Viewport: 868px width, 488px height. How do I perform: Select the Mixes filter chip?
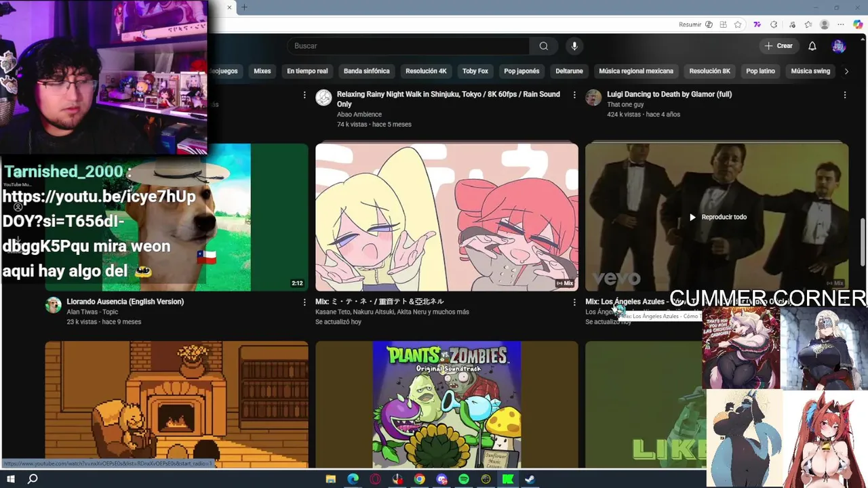(262, 71)
